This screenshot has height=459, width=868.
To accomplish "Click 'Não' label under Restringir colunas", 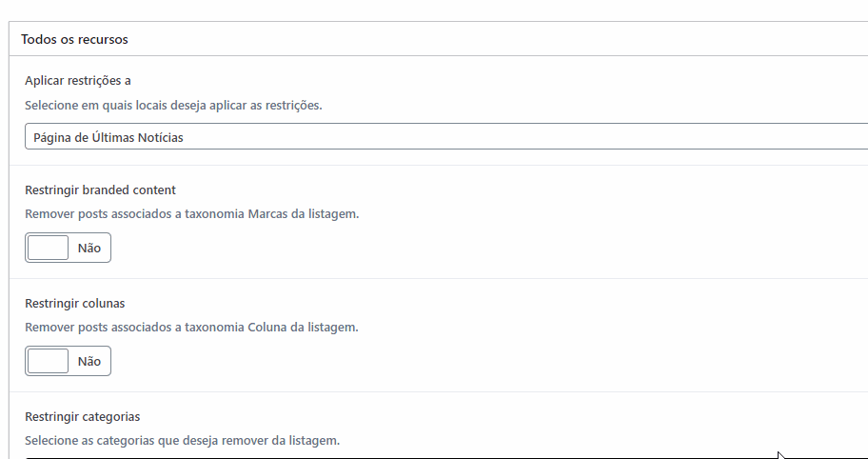I will tap(89, 362).
